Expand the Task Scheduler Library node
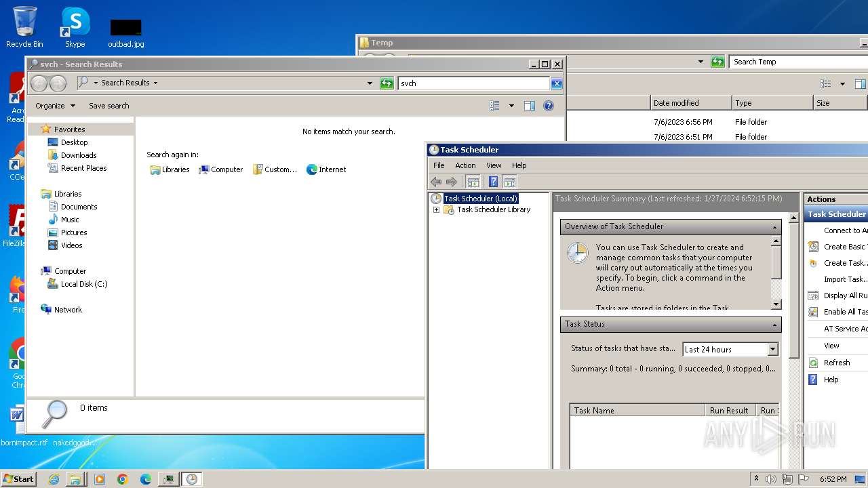Viewport: 868px width, 488px height. (x=436, y=210)
